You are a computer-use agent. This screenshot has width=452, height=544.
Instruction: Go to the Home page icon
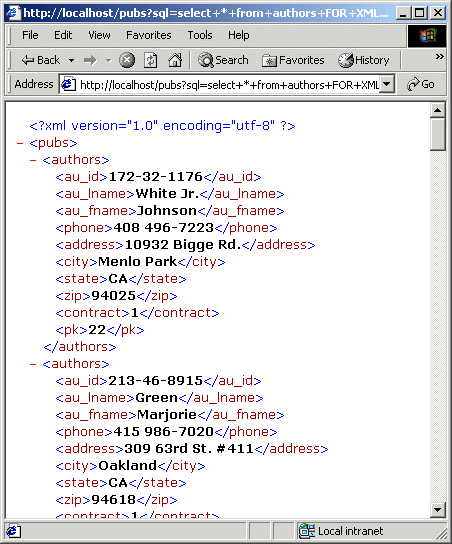175,60
